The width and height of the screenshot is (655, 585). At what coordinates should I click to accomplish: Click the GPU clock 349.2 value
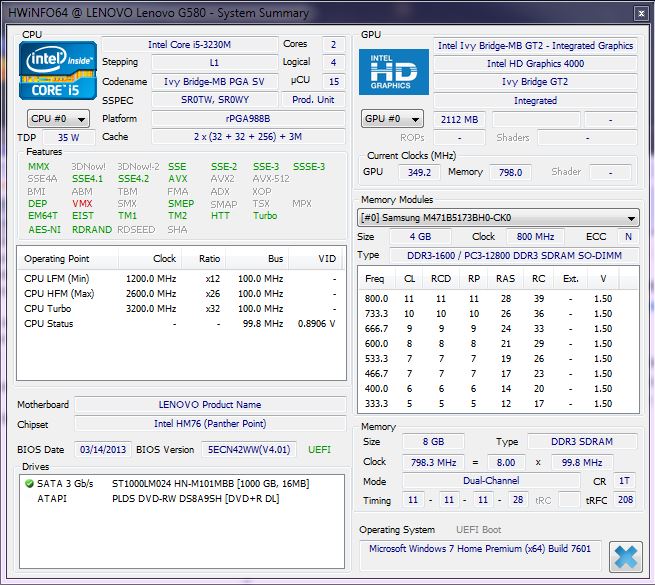point(419,172)
